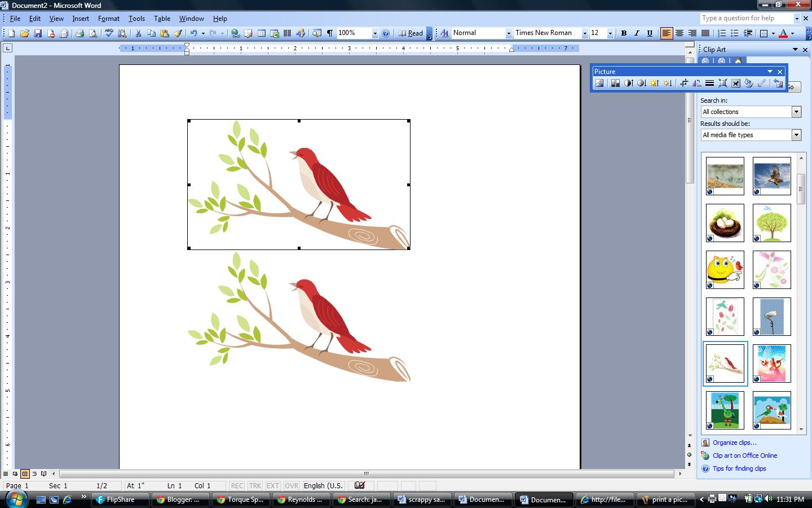Open the Search in collections dropdown
This screenshot has width=812, height=508.
(x=796, y=112)
